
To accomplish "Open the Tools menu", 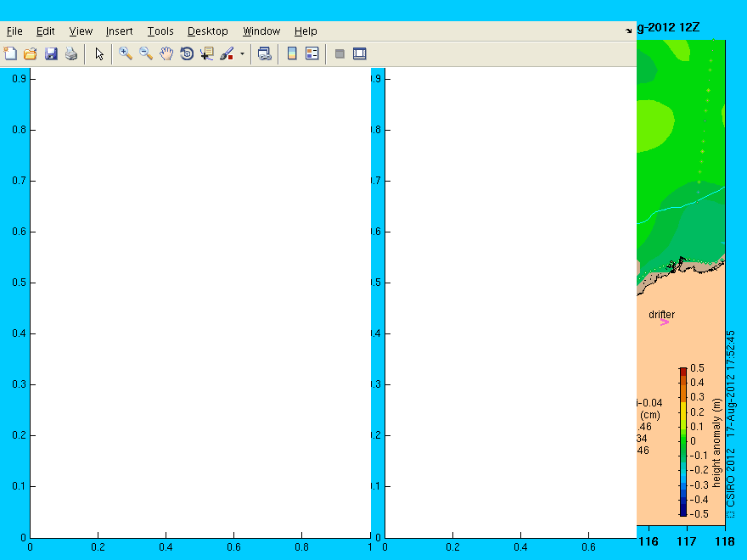I will tap(160, 31).
